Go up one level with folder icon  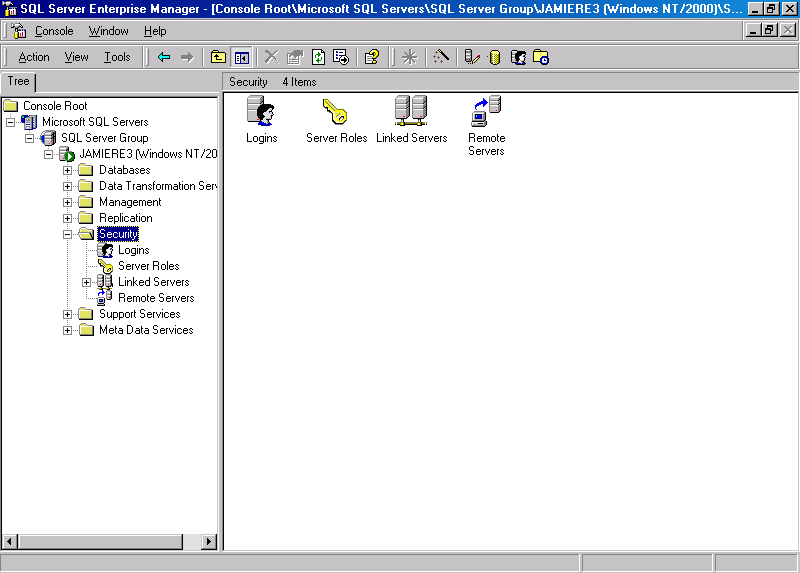tap(218, 57)
